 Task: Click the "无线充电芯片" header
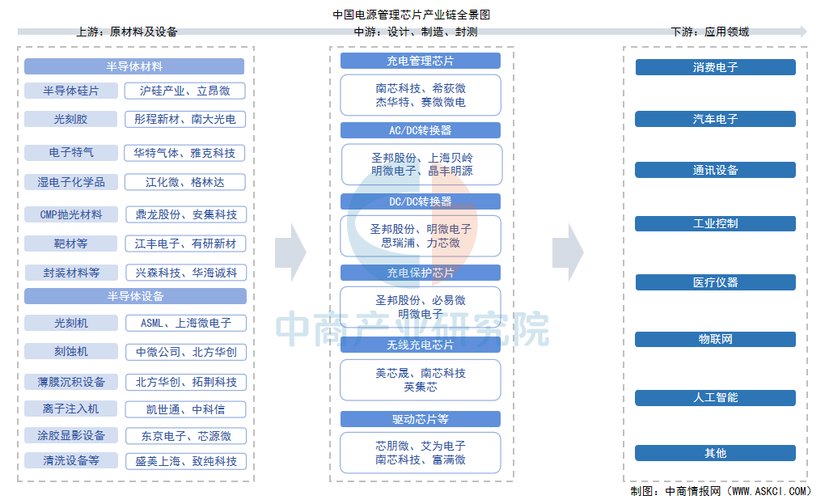tap(421, 345)
